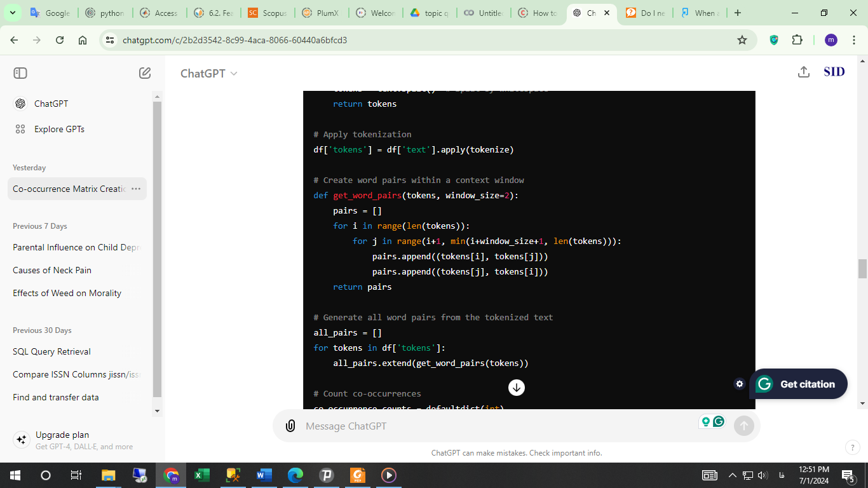Show hidden system tray icons
Viewport: 868px width, 488px height.
732,475
